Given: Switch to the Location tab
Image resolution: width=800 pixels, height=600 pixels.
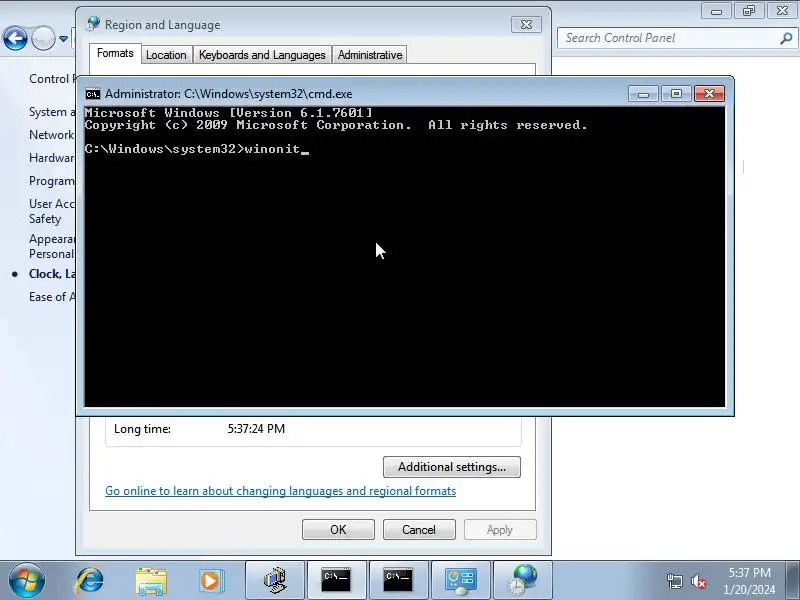Looking at the screenshot, I should (x=166, y=55).
